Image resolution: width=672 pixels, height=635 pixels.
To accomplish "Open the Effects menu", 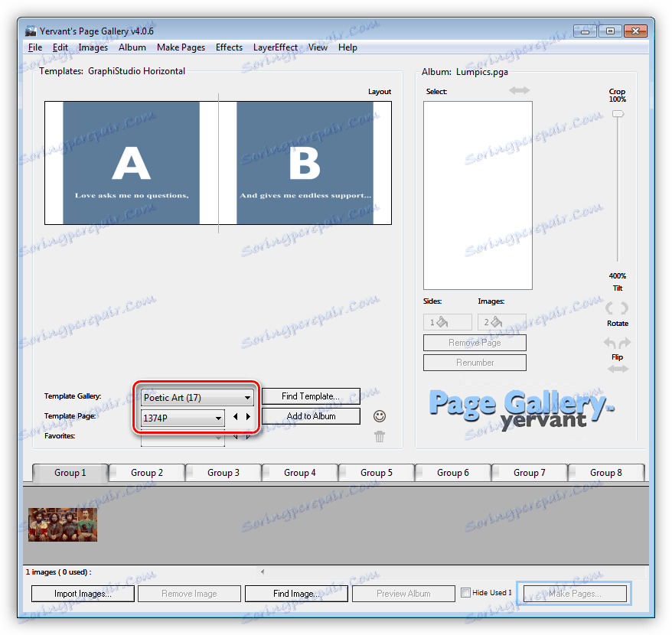I will tap(229, 47).
